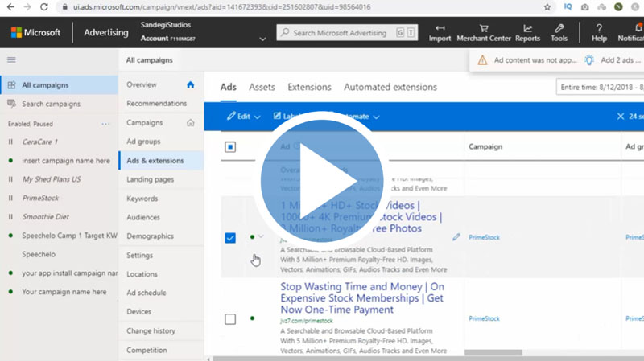The width and height of the screenshot is (644, 361).
Task: Expand the account selector chevron
Action: tap(262, 39)
